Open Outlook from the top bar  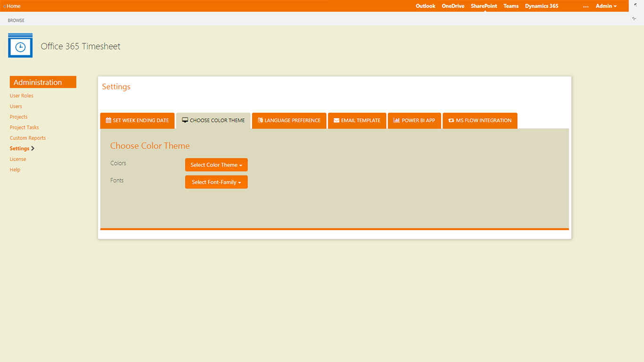425,6
